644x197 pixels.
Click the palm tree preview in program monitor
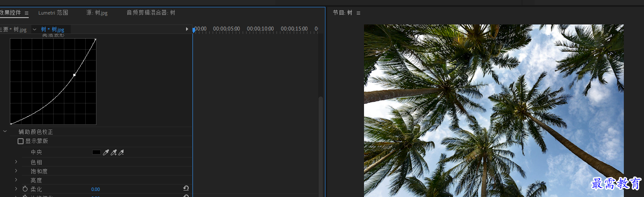point(494,111)
